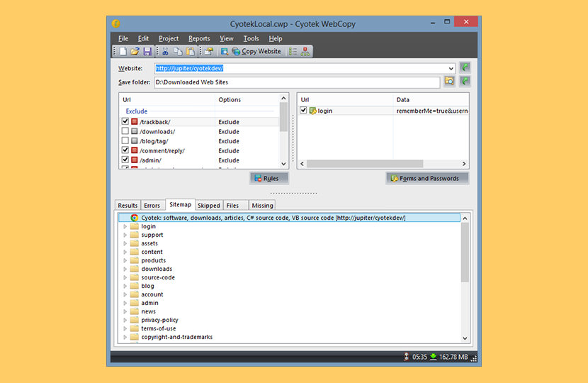Click the gray rule icon for /downloads/
The height and width of the screenshot is (383, 588).
[135, 131]
